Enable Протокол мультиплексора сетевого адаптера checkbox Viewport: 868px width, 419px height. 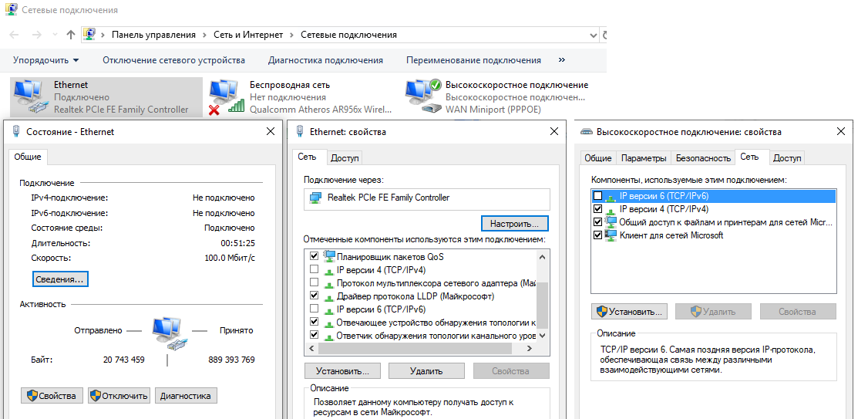point(315,282)
